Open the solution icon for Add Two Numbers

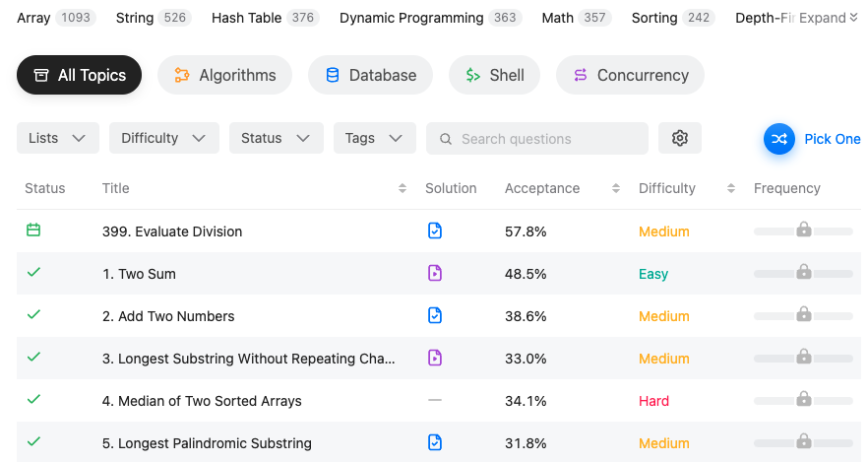coord(435,315)
